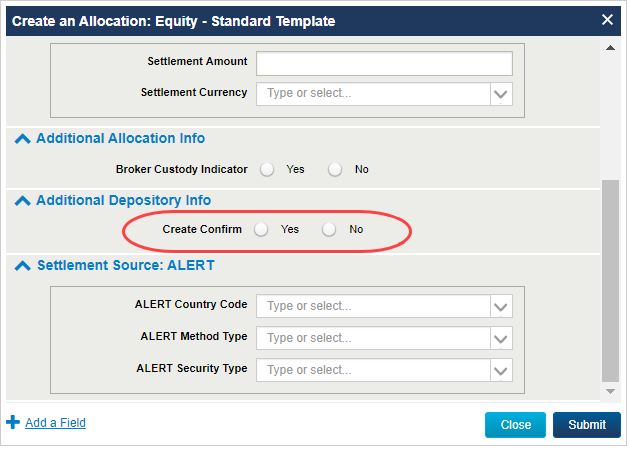Open the Settlement Currency dropdown arrow
Viewport: 630px width, 449px height.
coord(501,94)
